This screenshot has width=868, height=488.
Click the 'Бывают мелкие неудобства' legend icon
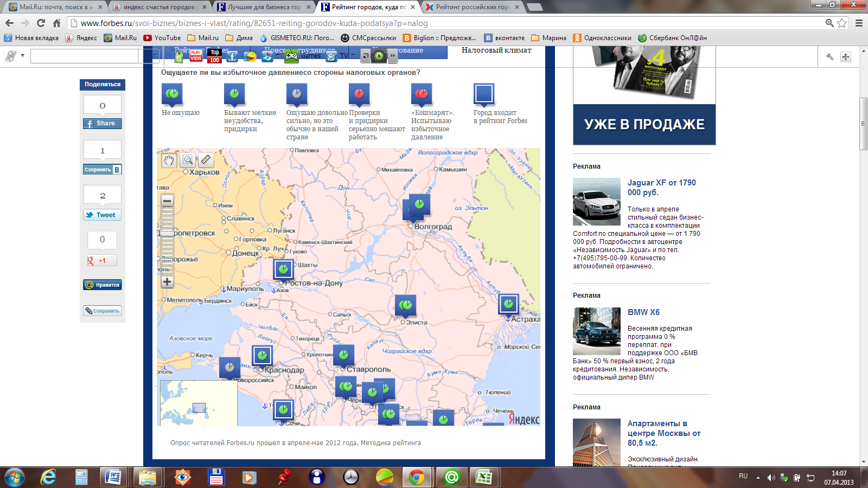(x=234, y=94)
